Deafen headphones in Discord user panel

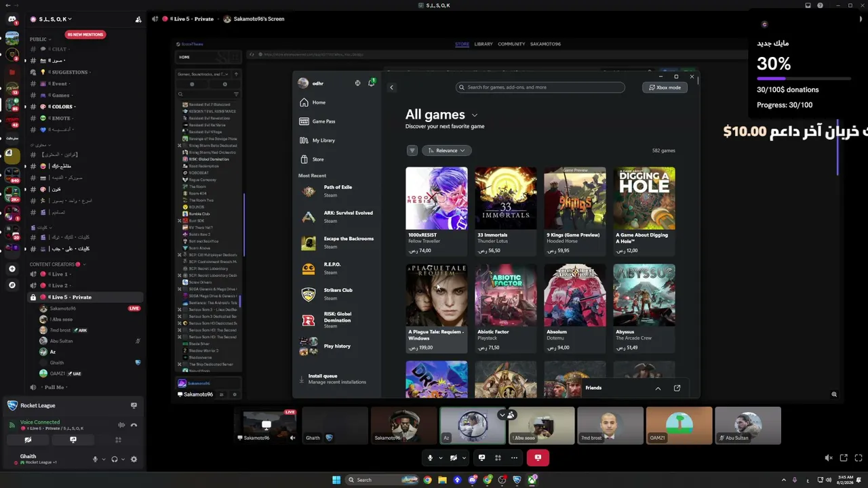[114, 459]
